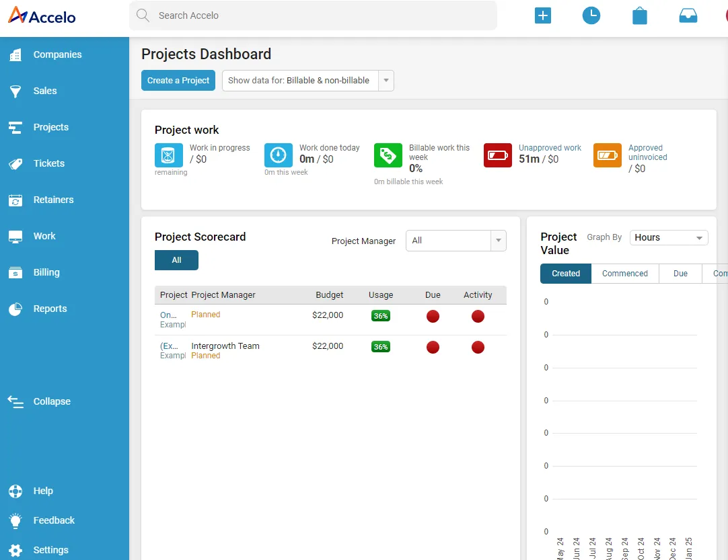Click the red Activity indicator on the first project row

click(x=478, y=316)
